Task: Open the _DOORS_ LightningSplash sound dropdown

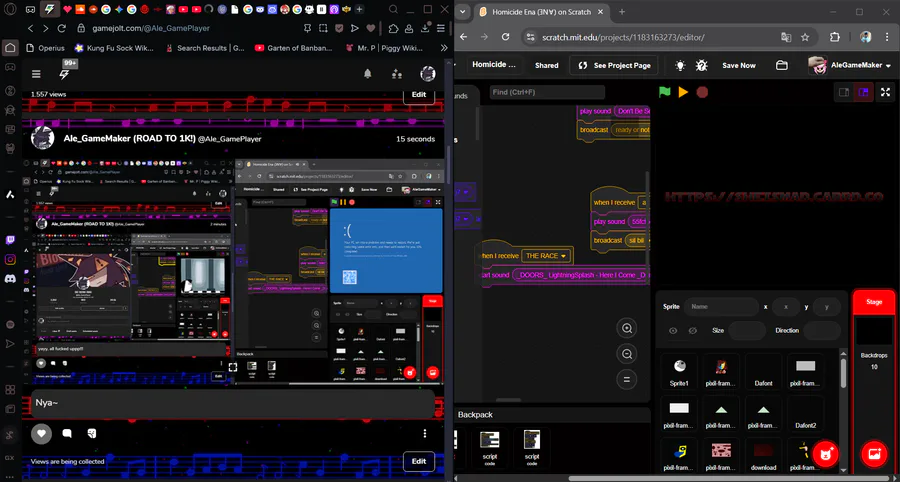Action: point(581,275)
